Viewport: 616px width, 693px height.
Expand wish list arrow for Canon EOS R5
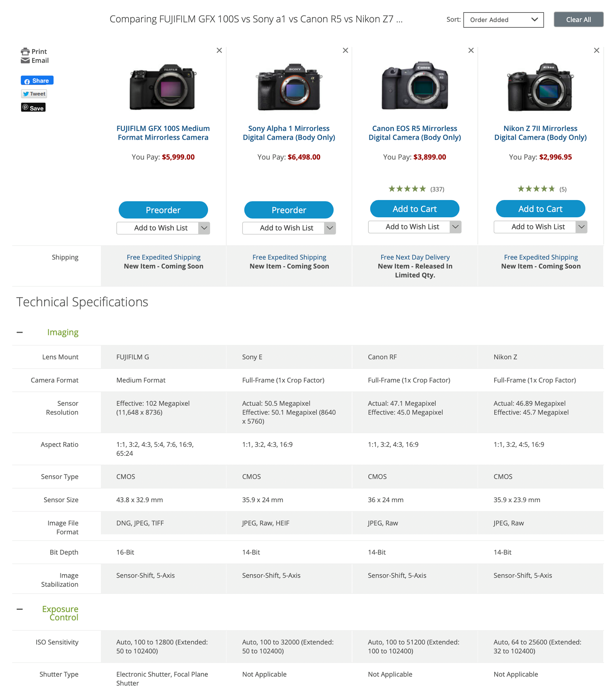[455, 227]
